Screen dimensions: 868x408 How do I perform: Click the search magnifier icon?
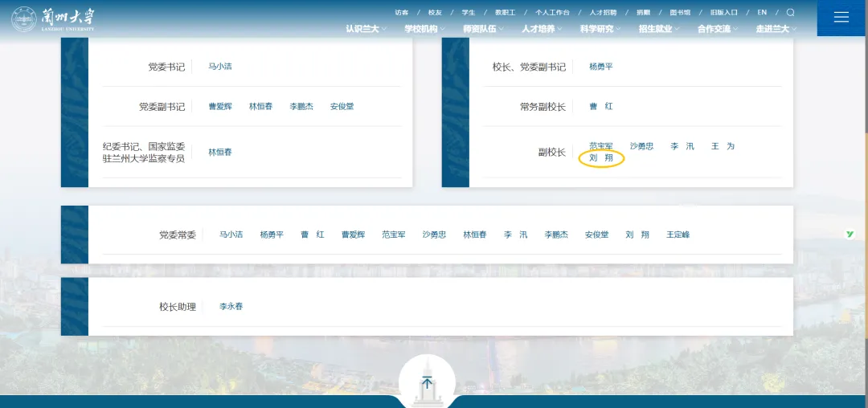pyautogui.click(x=791, y=13)
